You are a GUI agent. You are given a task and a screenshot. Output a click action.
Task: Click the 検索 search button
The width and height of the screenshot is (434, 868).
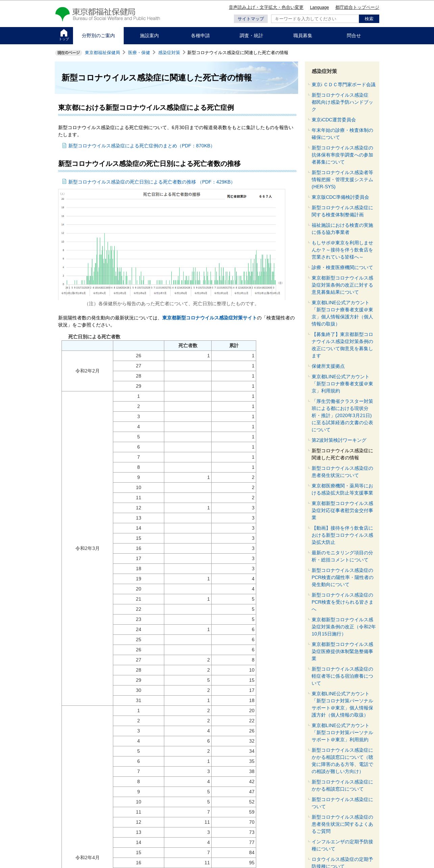point(369,19)
